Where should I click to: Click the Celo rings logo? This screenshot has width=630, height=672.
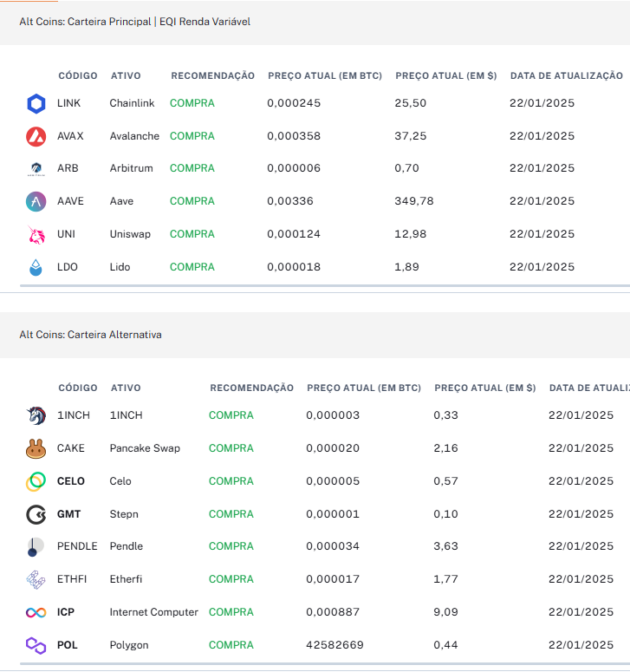click(36, 481)
